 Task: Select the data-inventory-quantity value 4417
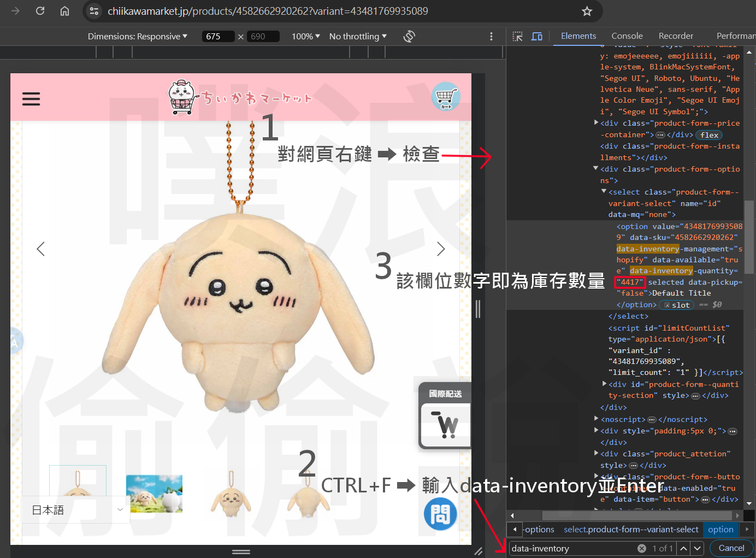[630, 282]
